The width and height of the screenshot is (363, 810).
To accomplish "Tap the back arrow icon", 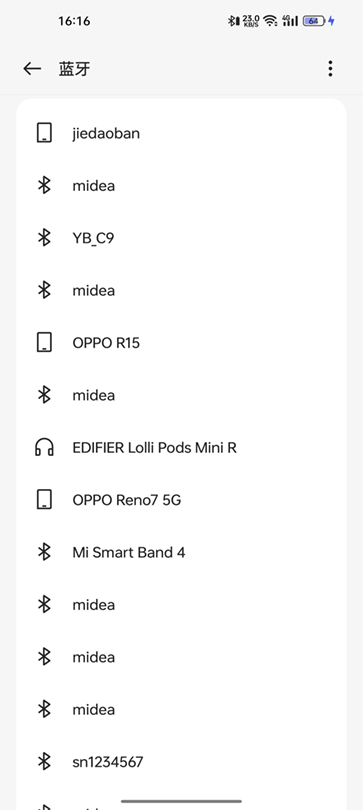I will [32, 69].
